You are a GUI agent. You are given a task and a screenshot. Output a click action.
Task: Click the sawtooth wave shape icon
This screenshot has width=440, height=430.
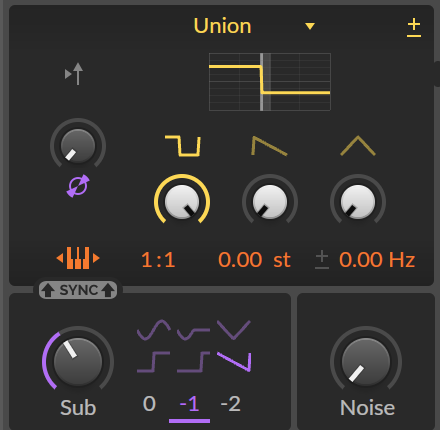(x=269, y=146)
